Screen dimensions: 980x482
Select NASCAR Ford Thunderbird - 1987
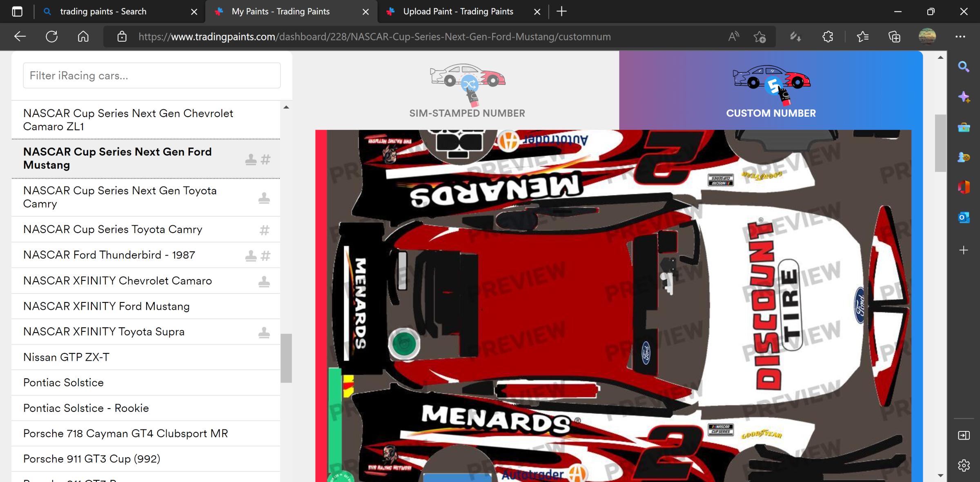pyautogui.click(x=146, y=255)
